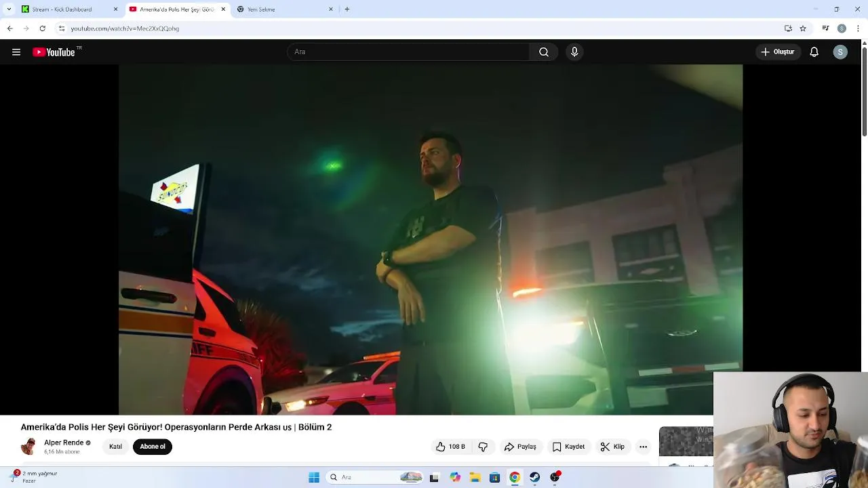Screen dimensions: 868x488
Task: Open Alper Rende channel avatar
Action: tap(28, 447)
